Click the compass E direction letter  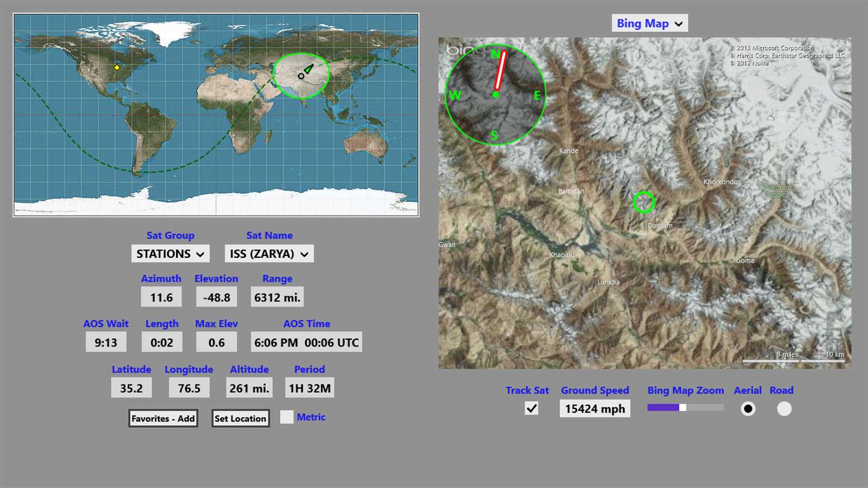point(536,95)
